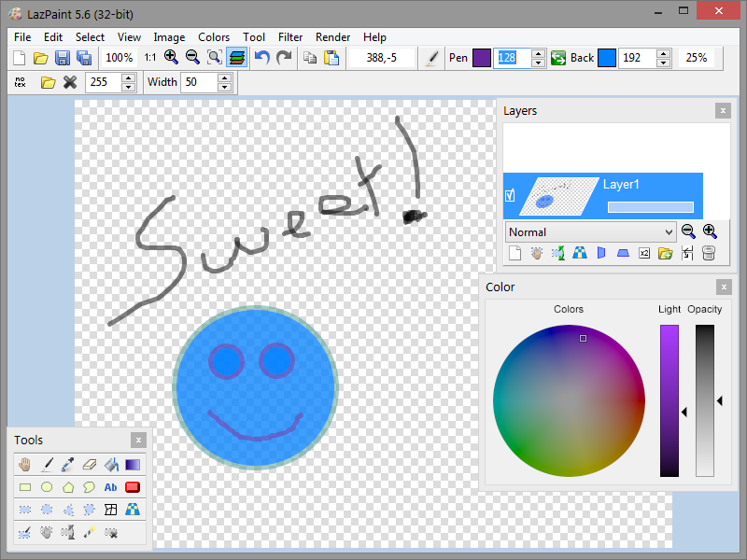Decrease Pen opacity with down arrow
Image resolution: width=747 pixels, height=560 pixels.
538,63
